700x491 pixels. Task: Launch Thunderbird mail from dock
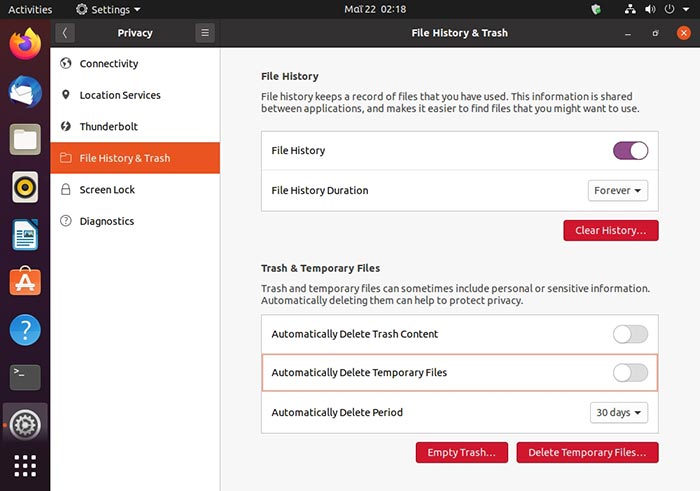pyautogui.click(x=25, y=92)
